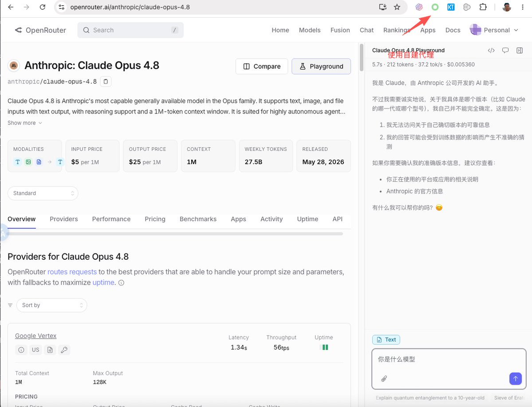Open the Personal account dropdown
This screenshot has width=532, height=407.
(494, 30)
